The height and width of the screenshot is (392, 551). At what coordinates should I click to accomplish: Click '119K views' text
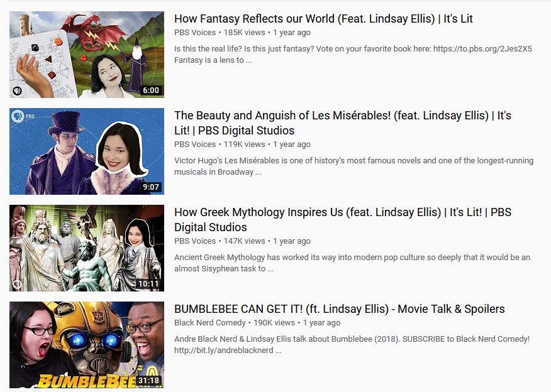tap(244, 144)
